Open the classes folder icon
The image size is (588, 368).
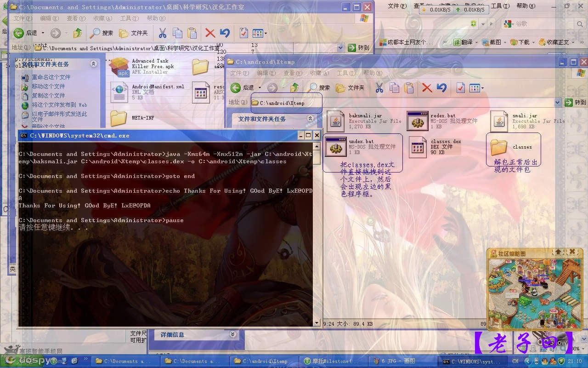click(x=498, y=147)
